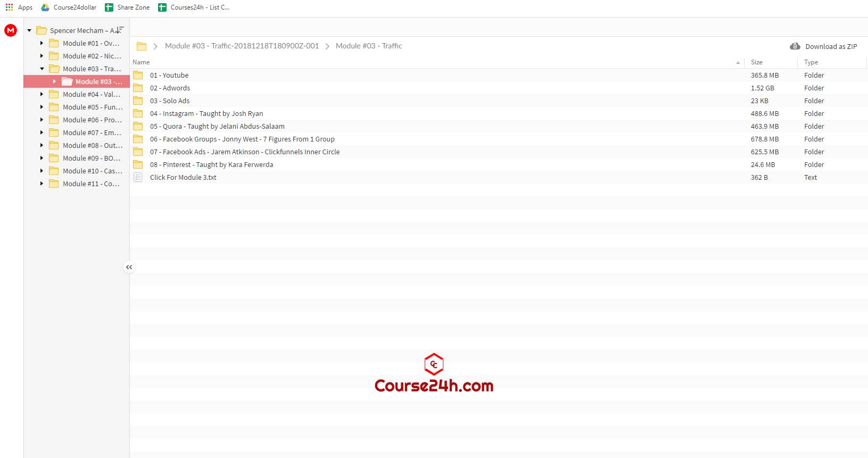The image size is (868, 458).
Task: Open 07 - Facebook Ads - Jarem Atkinson folder
Action: point(245,152)
